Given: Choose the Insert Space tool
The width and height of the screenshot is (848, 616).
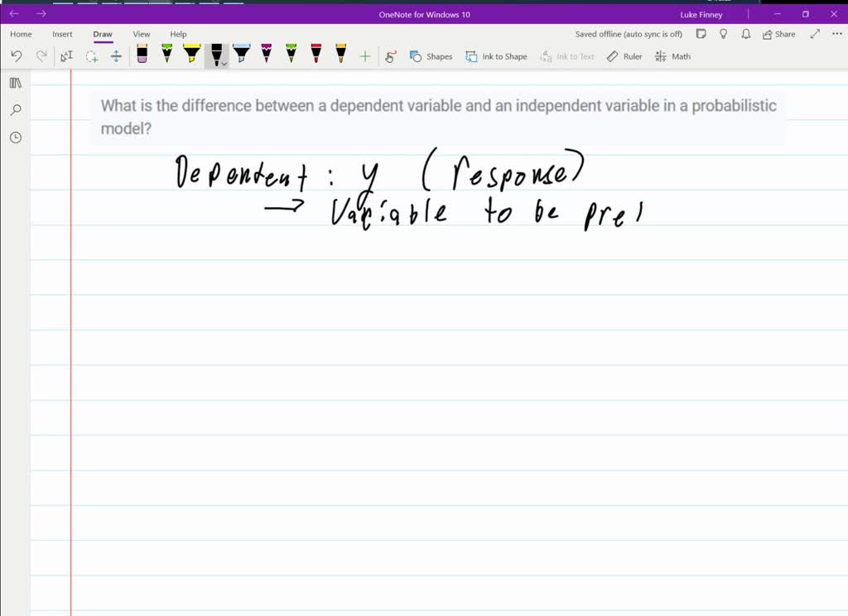Looking at the screenshot, I should (x=116, y=56).
